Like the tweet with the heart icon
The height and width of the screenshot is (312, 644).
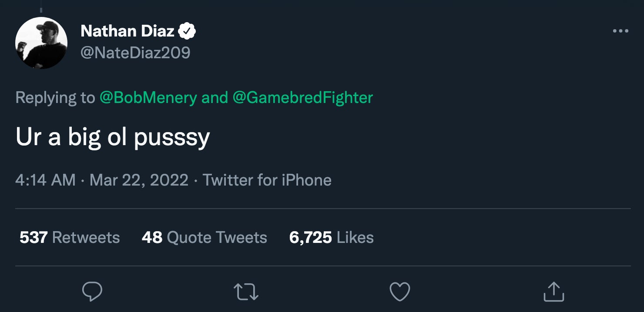tap(399, 292)
